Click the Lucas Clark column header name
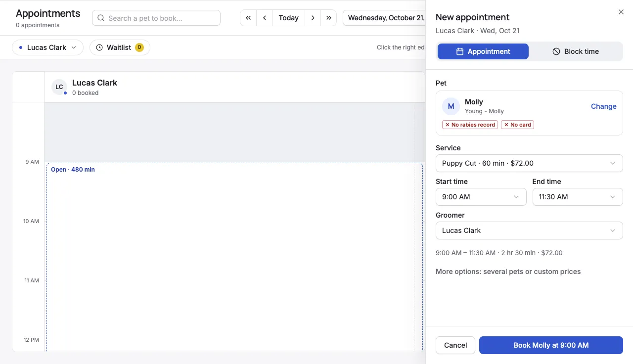Viewport: 633px width, 364px height. coord(94,83)
